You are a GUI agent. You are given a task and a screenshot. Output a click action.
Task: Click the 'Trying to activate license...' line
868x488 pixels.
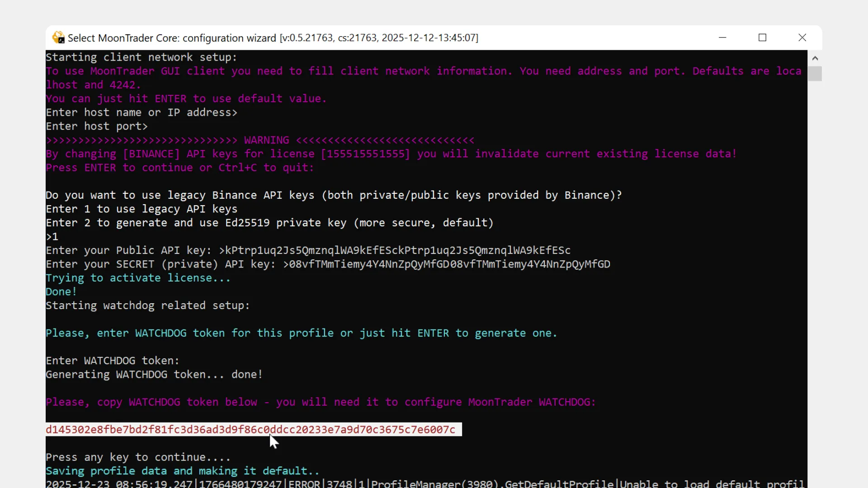point(138,278)
